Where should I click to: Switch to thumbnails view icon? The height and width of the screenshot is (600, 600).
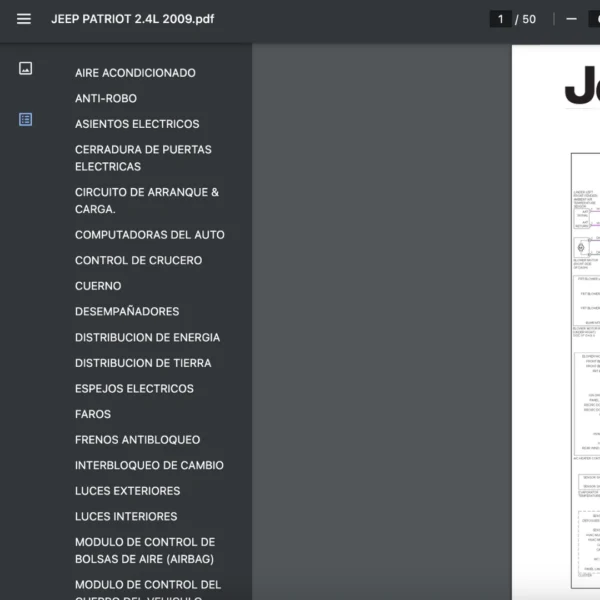coord(26,68)
